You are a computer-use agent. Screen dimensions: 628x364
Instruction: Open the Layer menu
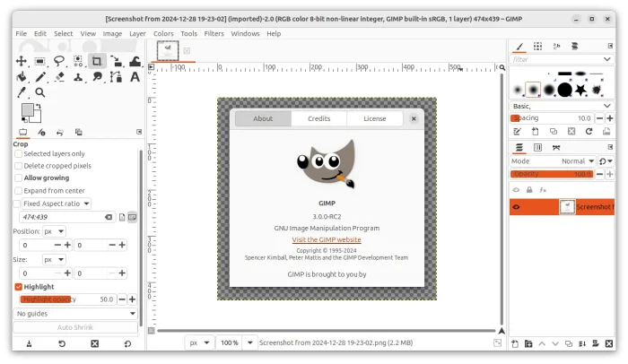click(137, 34)
